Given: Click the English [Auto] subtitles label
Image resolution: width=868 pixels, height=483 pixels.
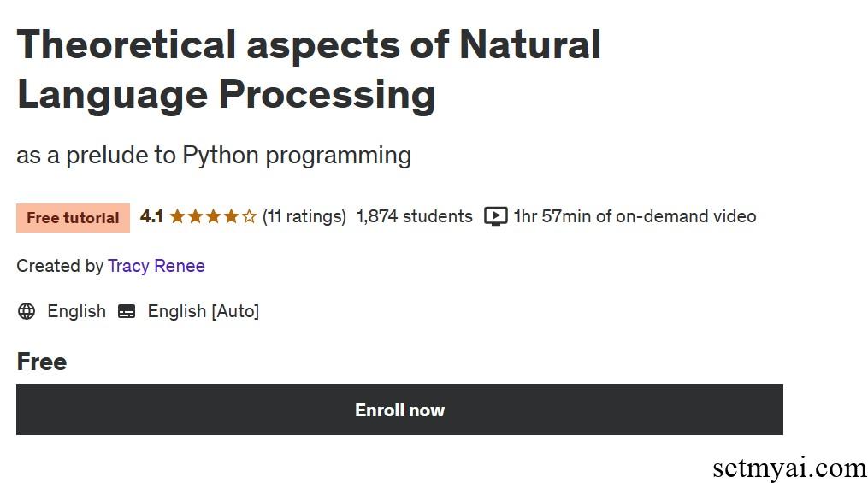Looking at the screenshot, I should [x=203, y=311].
